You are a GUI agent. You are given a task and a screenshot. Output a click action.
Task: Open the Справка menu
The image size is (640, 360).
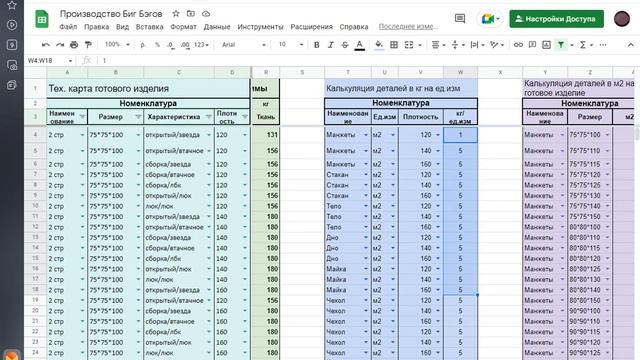tap(354, 27)
